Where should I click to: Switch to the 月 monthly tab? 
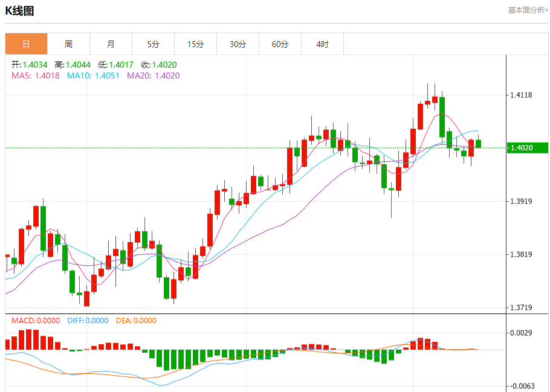pos(111,44)
